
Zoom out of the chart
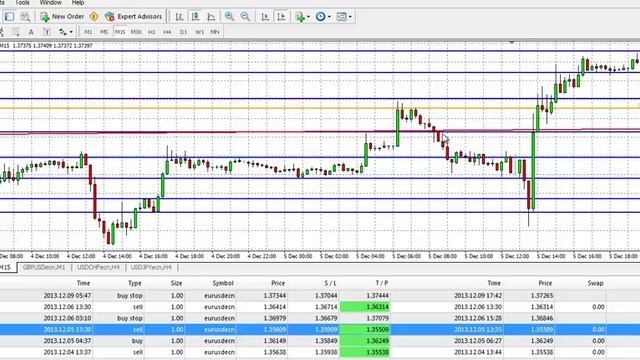[x=245, y=17]
